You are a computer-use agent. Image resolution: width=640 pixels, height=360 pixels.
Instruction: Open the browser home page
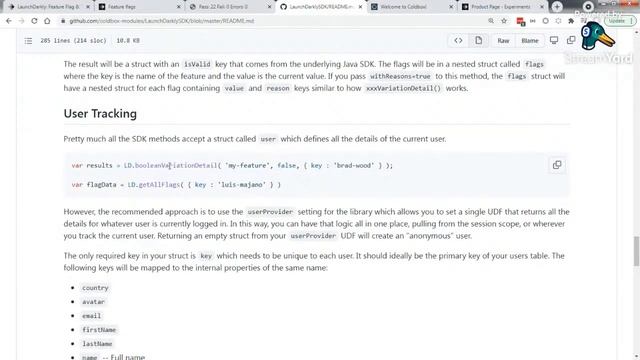tap(47, 21)
